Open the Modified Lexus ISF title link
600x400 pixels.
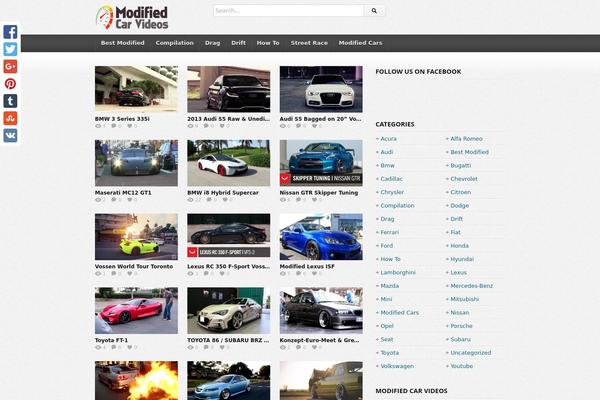[x=307, y=266]
